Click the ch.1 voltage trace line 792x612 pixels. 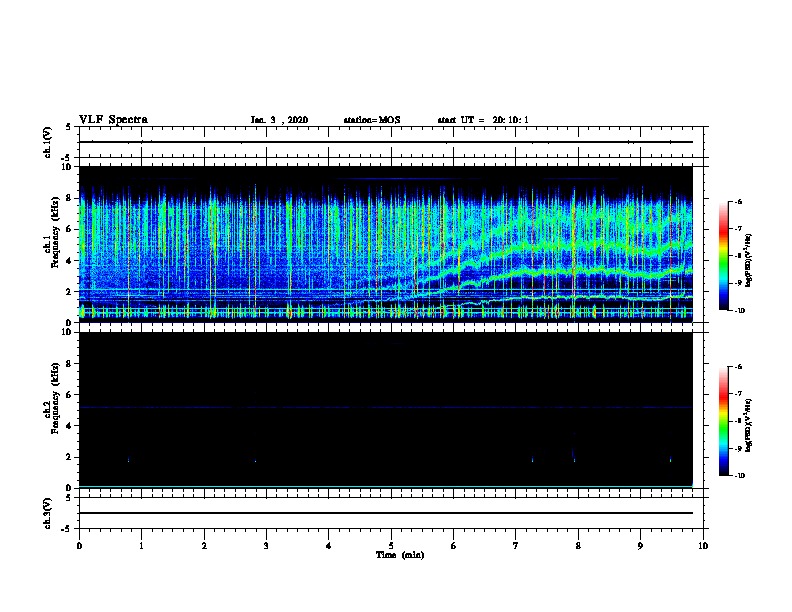click(385, 142)
